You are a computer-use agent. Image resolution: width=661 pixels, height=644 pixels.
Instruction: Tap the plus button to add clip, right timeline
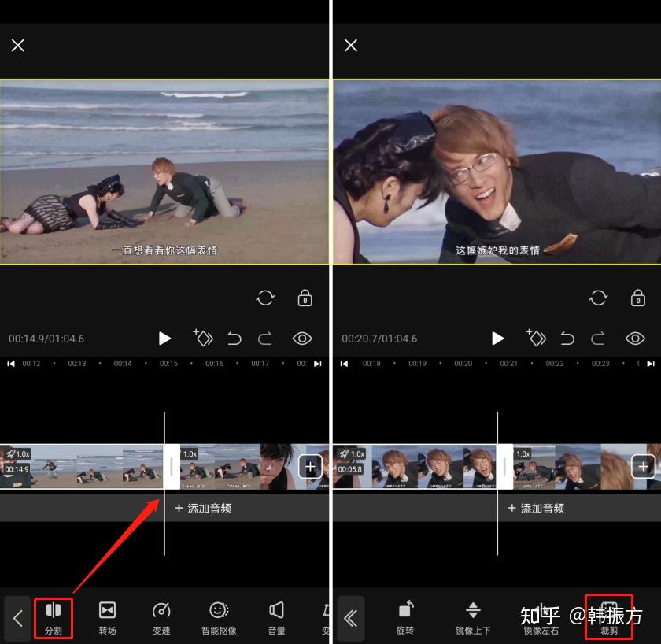pos(644,466)
